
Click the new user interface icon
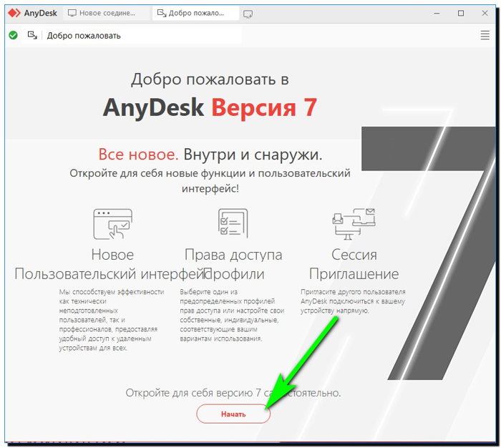[112, 223]
